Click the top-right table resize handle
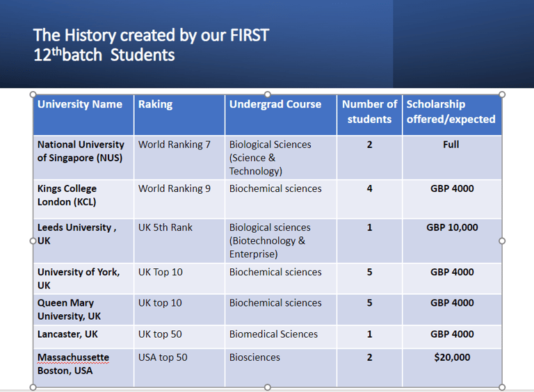The image size is (534, 392). [x=502, y=95]
